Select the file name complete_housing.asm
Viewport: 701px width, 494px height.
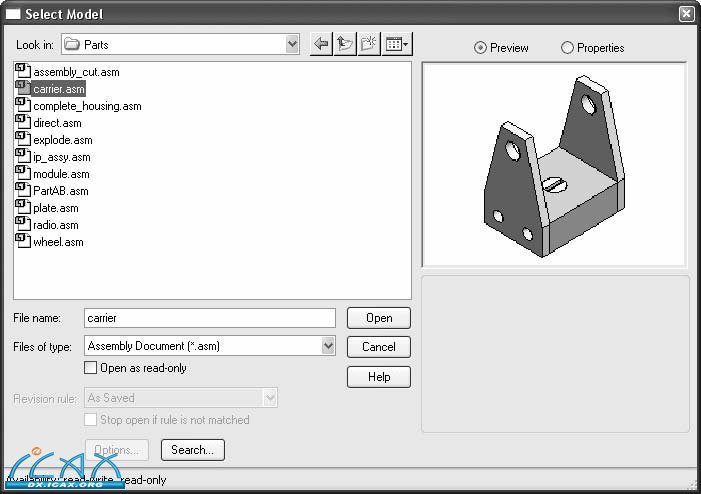[87, 106]
